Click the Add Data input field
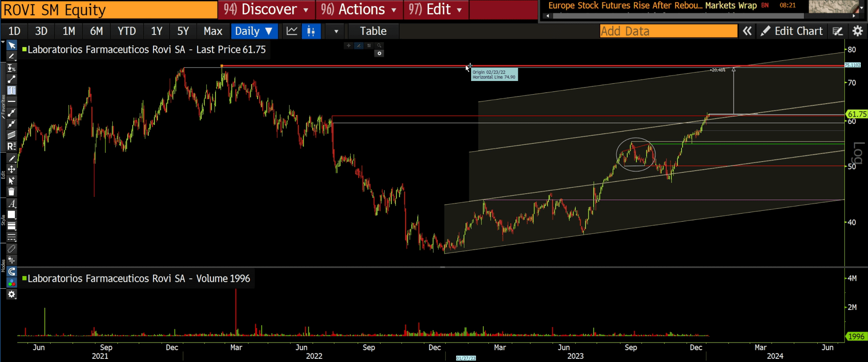 pyautogui.click(x=668, y=31)
